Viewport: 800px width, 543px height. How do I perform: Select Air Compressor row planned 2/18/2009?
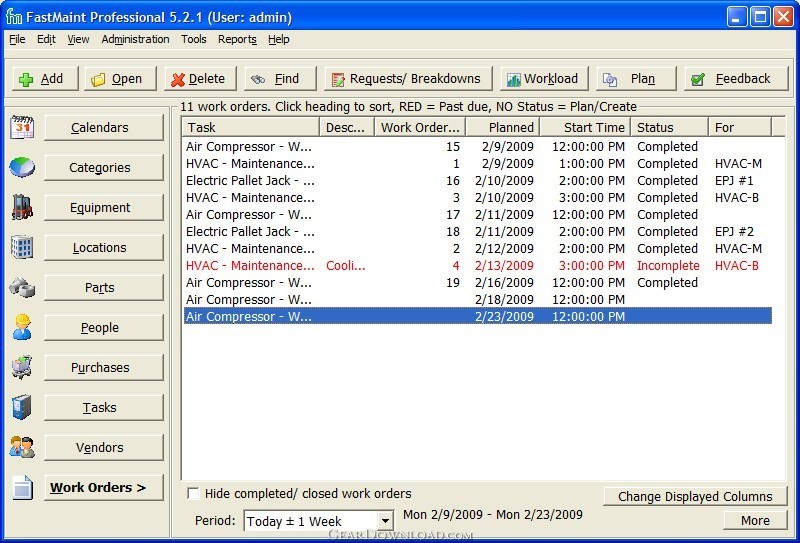(x=477, y=300)
